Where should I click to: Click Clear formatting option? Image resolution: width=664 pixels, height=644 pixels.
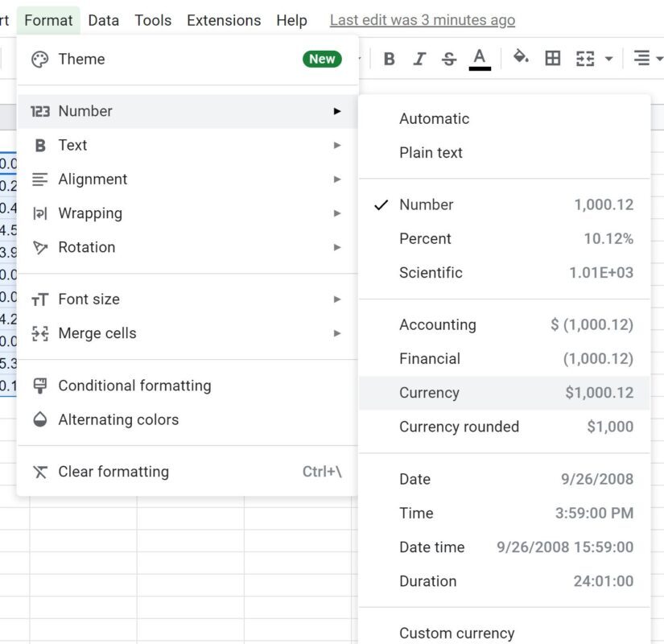tap(188, 472)
